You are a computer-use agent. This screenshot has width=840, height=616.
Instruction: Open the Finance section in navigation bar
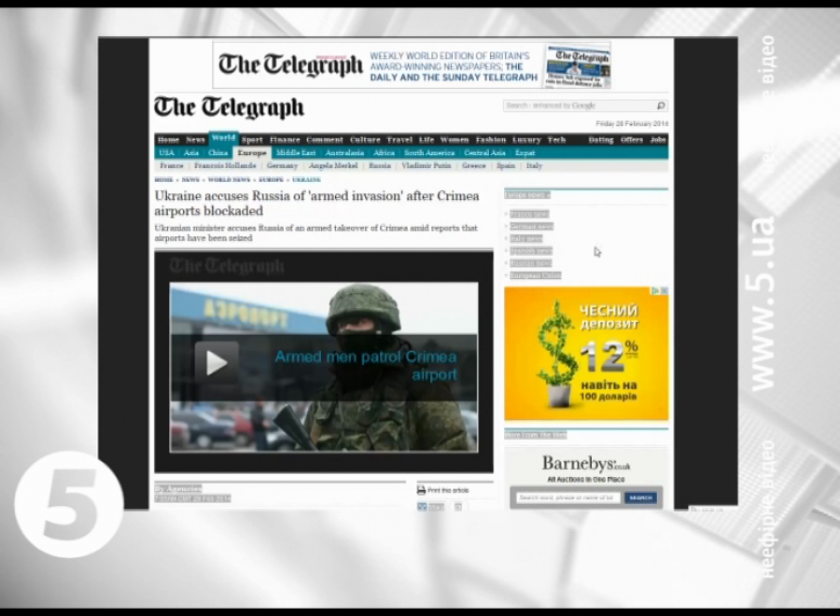point(285,140)
